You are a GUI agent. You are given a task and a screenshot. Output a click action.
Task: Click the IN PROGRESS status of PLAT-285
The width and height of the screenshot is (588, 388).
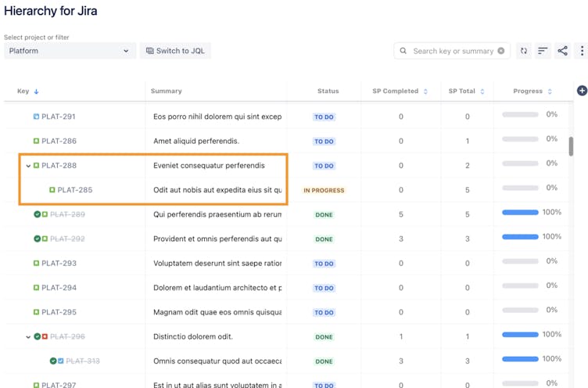pyautogui.click(x=324, y=190)
